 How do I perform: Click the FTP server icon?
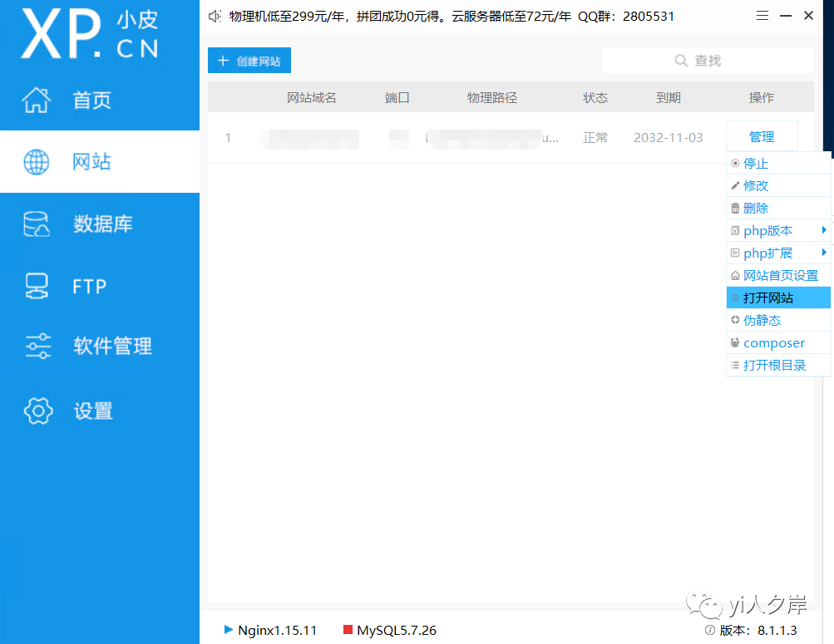pos(37,286)
